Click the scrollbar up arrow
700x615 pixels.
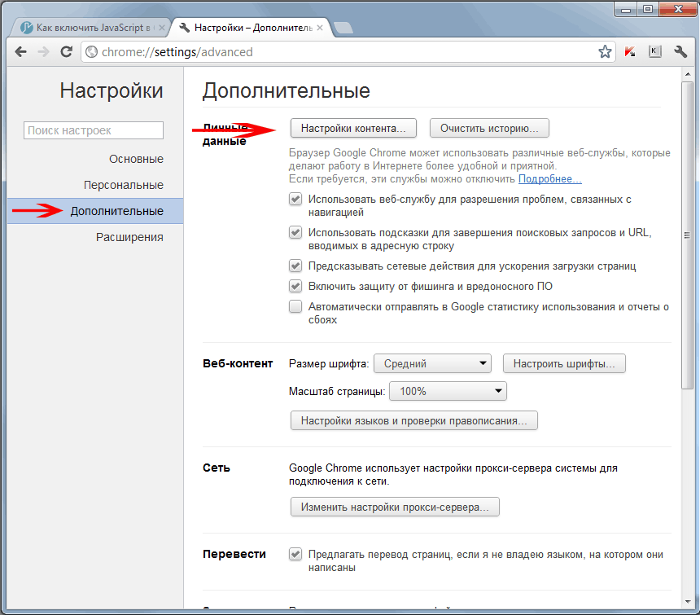pyautogui.click(x=688, y=74)
